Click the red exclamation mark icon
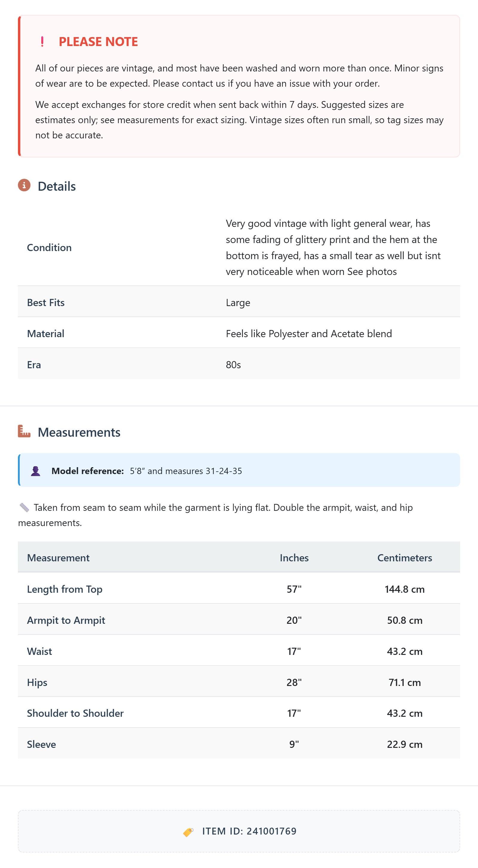 click(x=42, y=42)
